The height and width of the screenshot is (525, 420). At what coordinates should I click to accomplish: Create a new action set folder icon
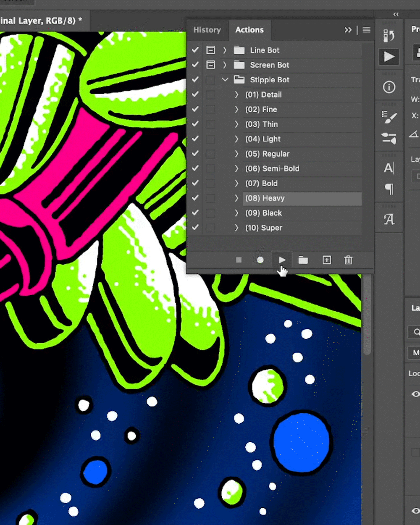tap(303, 260)
